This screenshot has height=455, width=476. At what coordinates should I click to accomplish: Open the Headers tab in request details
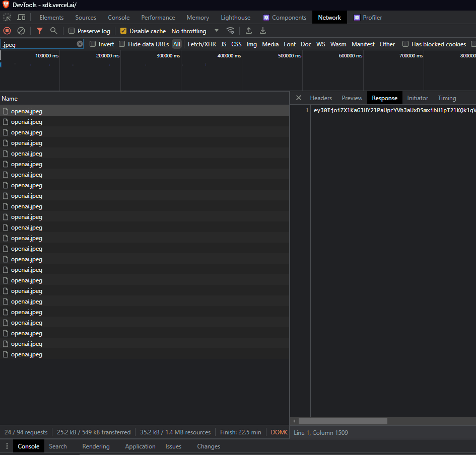click(x=321, y=98)
